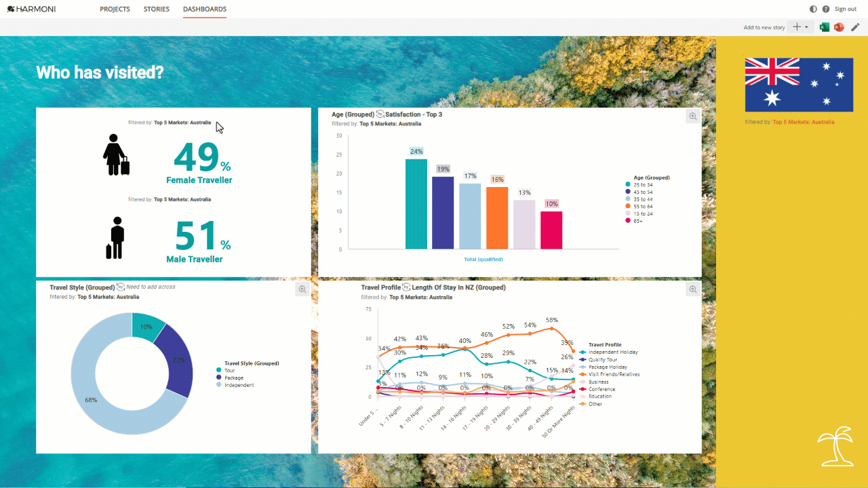
Task: Open the Stories tab
Action: coord(157,9)
